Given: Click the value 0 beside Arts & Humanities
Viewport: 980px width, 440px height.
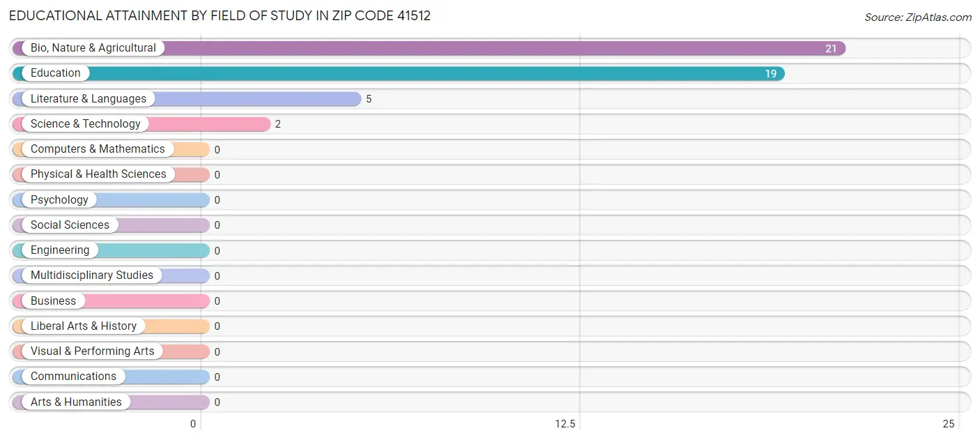Looking at the screenshot, I should pyautogui.click(x=217, y=402).
